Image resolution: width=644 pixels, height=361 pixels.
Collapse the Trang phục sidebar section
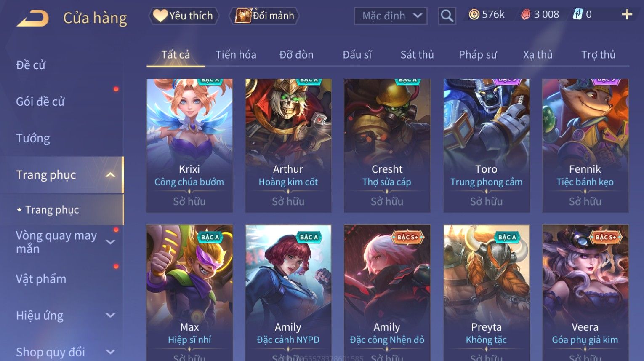[x=110, y=175]
